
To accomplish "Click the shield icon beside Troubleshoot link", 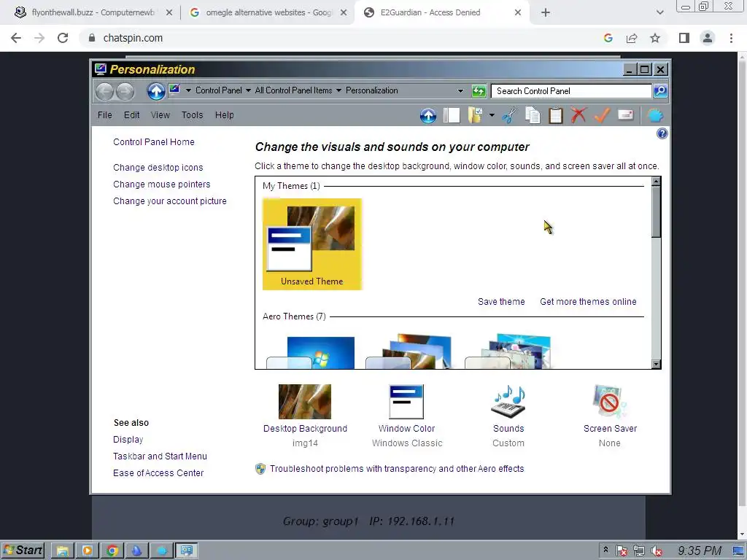I will click(260, 469).
